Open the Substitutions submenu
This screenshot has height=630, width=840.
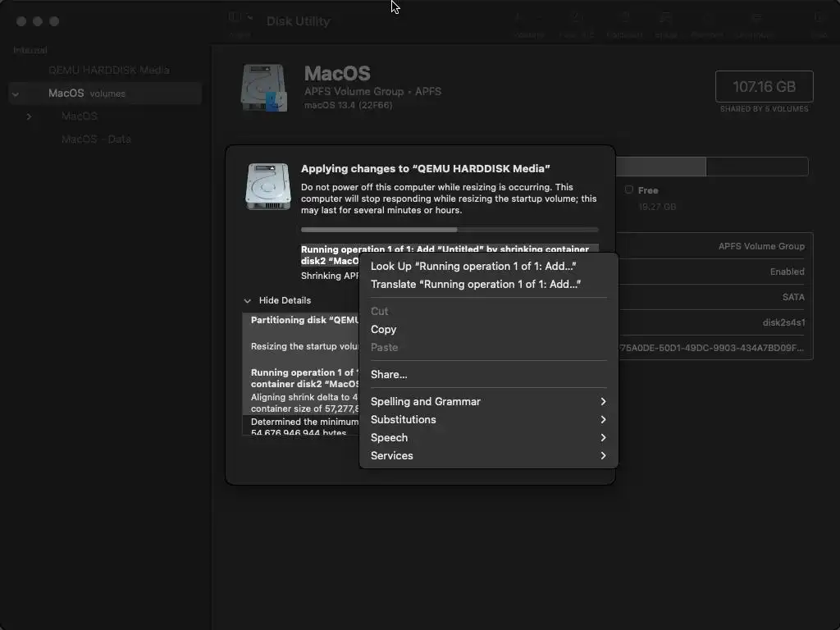pyautogui.click(x=488, y=420)
